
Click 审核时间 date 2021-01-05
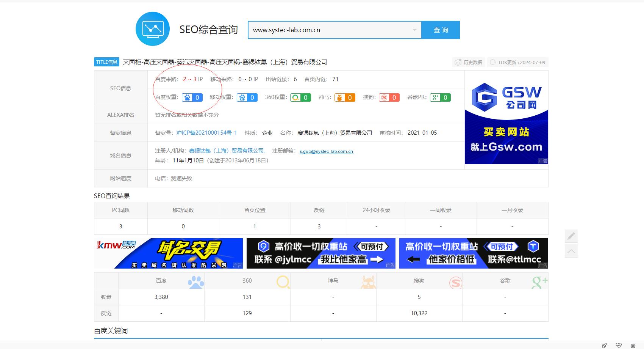click(422, 133)
